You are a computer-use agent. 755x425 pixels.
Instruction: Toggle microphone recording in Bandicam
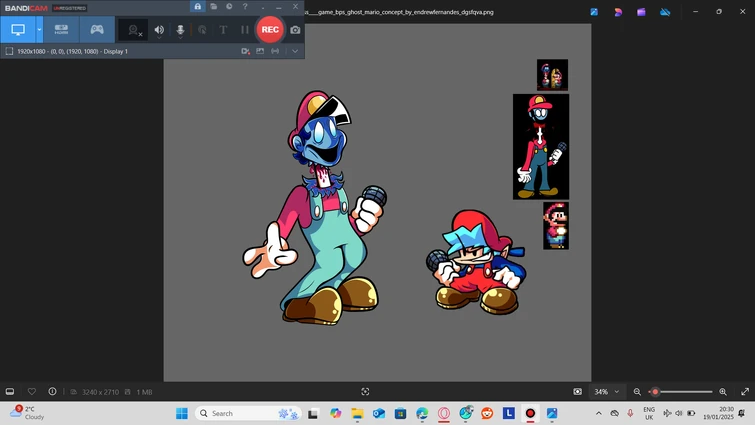[x=180, y=30]
